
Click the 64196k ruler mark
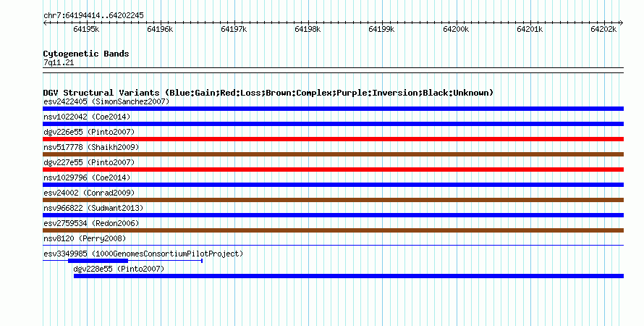click(160, 29)
